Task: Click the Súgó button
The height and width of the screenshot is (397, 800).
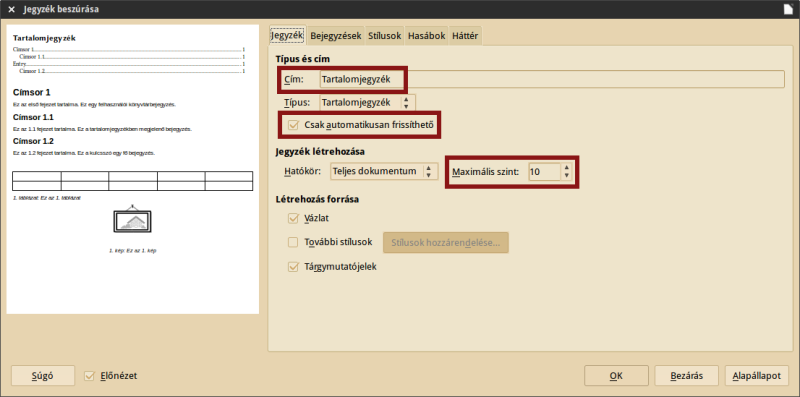Action: click(43, 376)
